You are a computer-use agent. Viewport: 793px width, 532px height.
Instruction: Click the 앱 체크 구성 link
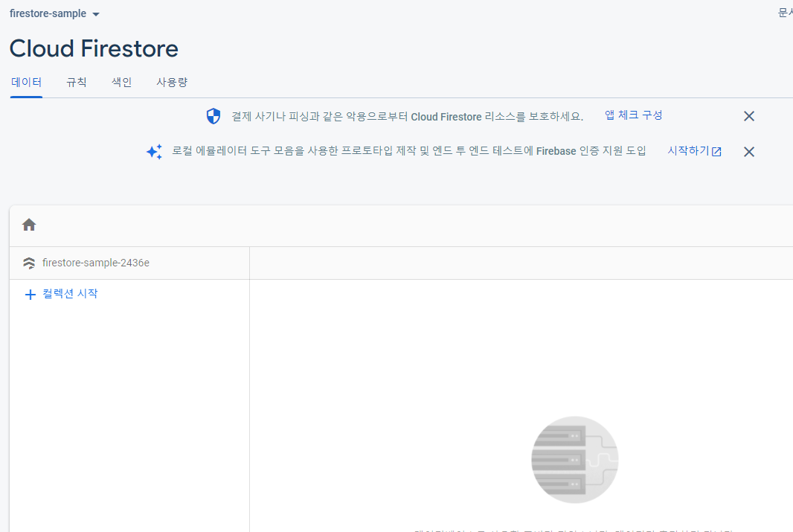pyautogui.click(x=633, y=115)
